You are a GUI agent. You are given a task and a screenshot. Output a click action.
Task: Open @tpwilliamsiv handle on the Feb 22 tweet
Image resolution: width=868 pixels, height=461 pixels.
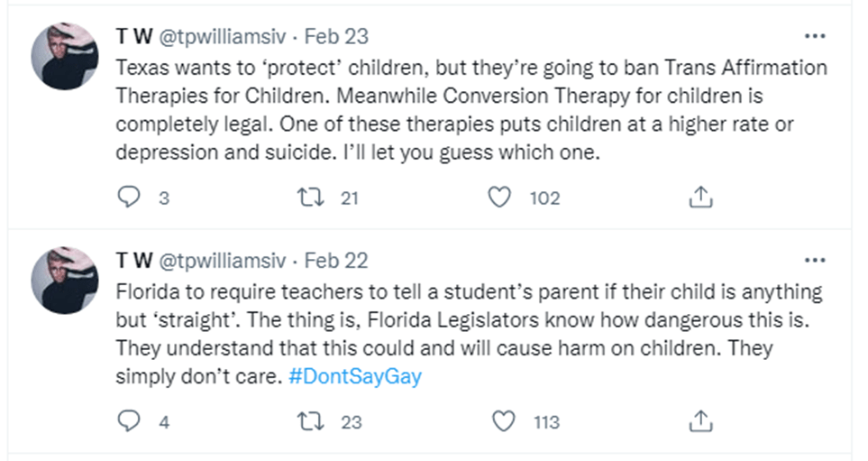pos(223,261)
